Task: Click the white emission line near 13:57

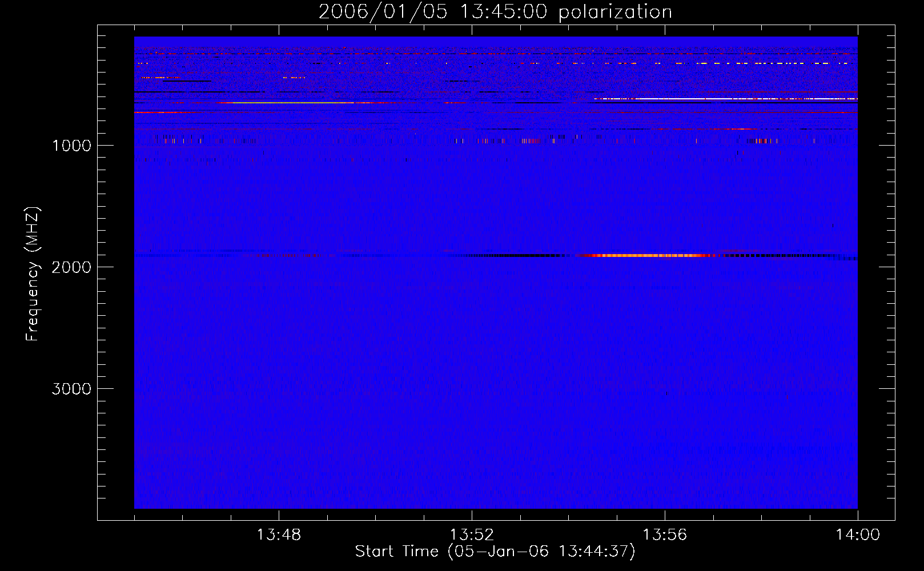Action: coord(725,99)
